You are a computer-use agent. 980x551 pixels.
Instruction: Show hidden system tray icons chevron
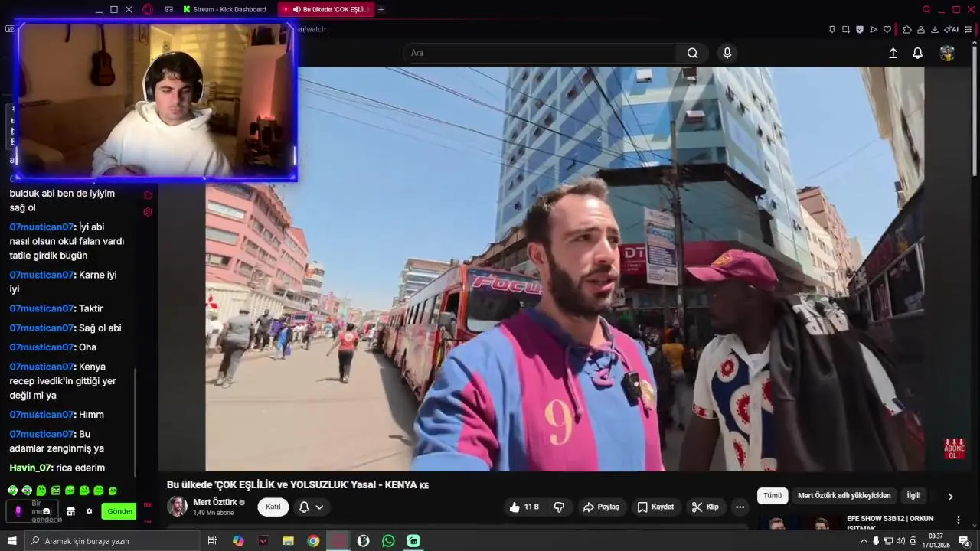point(864,541)
